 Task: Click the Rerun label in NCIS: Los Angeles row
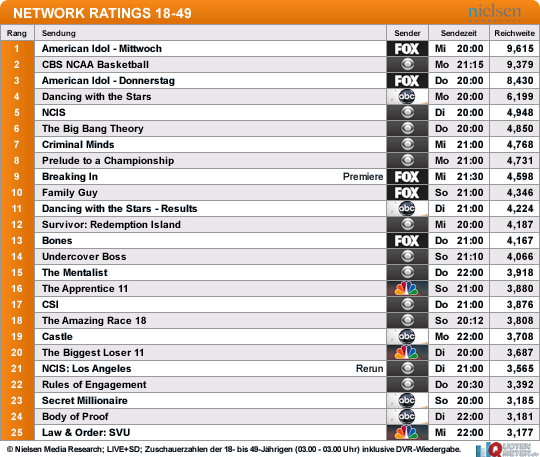click(x=370, y=369)
